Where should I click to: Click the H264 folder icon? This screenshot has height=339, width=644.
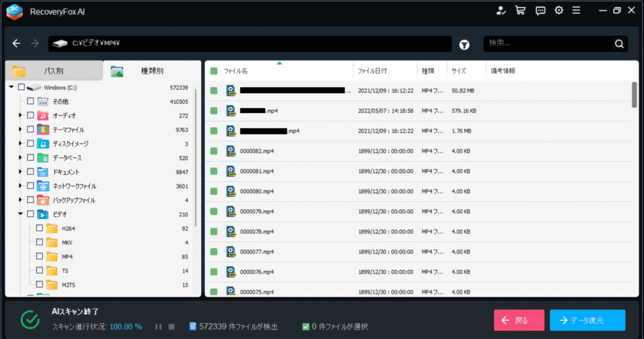click(52, 228)
